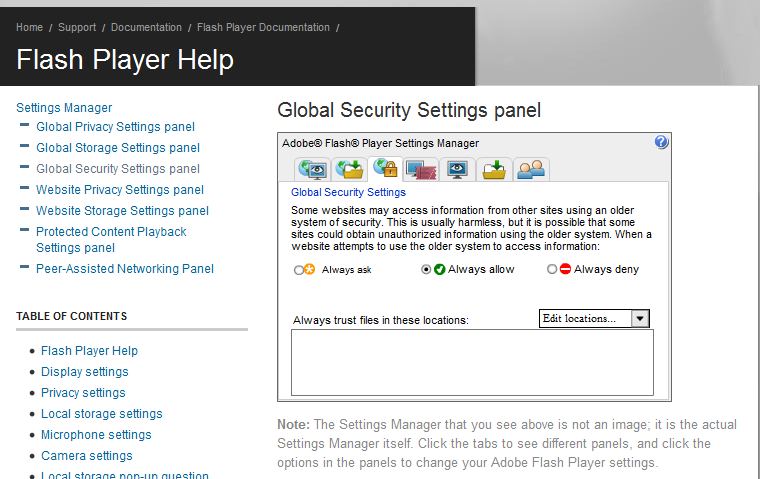Open the Global Notifications tab with brick wall icon
Viewport: 760px width, 479px height.
[421, 169]
